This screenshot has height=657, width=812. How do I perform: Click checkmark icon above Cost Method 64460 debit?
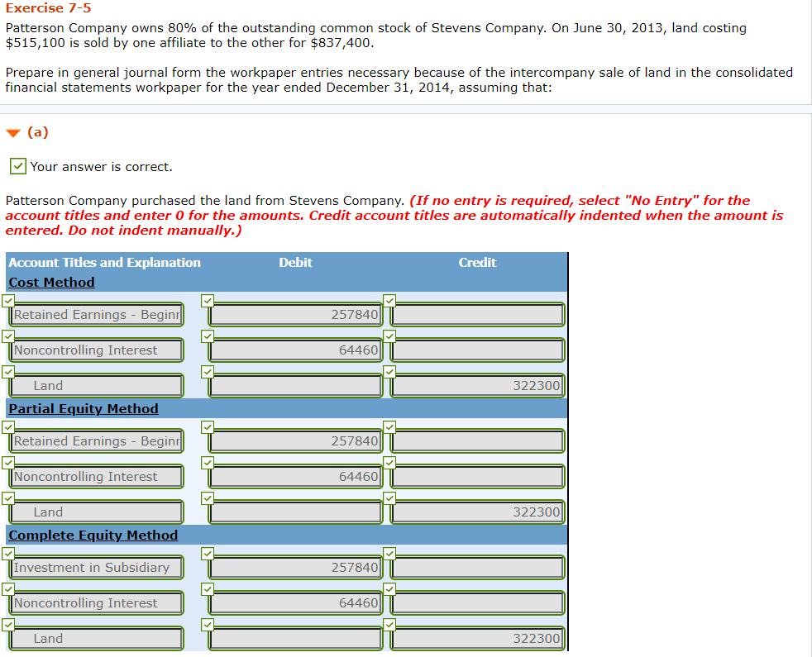[208, 336]
